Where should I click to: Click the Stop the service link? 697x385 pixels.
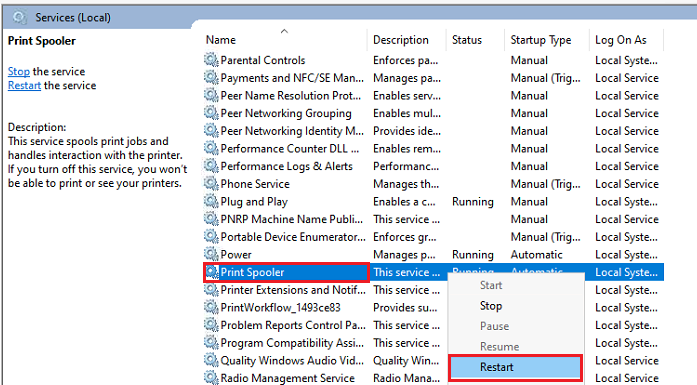tap(19, 72)
